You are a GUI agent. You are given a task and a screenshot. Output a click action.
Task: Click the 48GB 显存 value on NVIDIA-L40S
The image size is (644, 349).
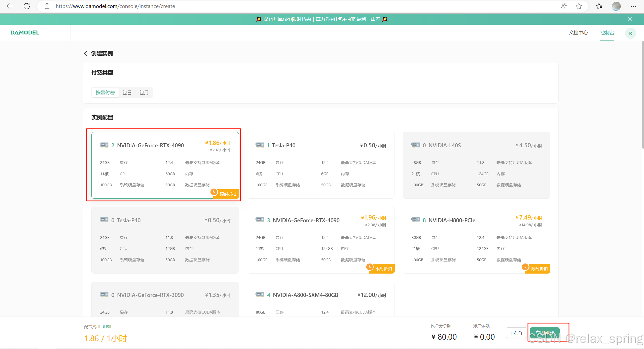[x=416, y=162]
